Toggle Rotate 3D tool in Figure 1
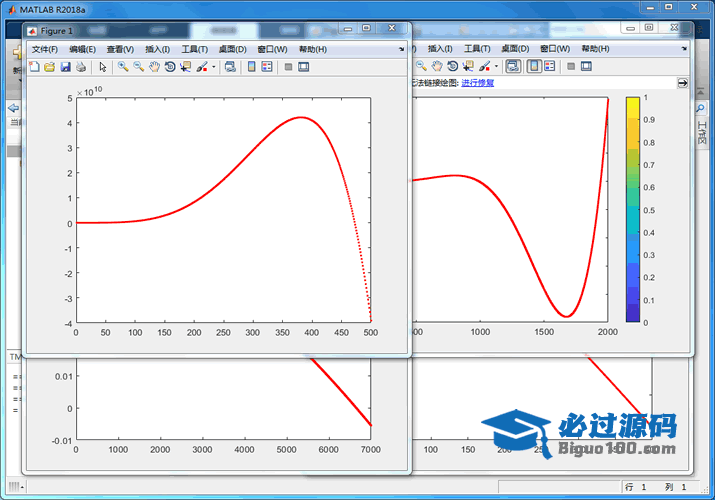Screen dimensions: 715x500 [x=170, y=67]
